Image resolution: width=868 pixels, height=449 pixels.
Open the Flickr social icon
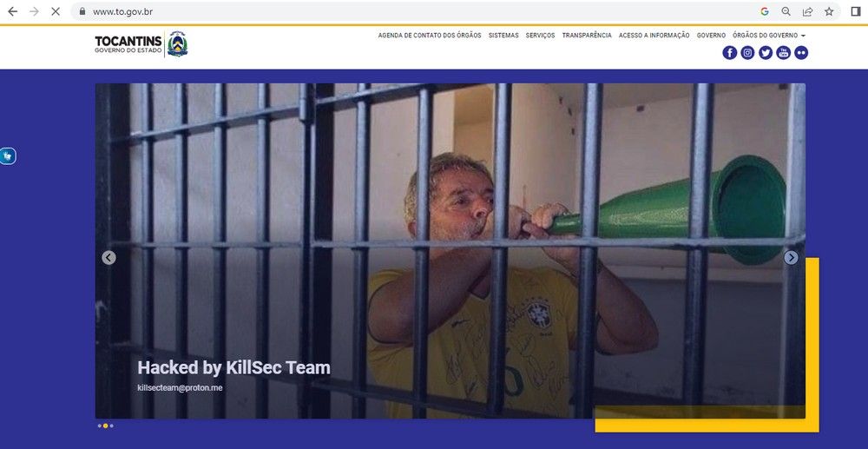(800, 53)
